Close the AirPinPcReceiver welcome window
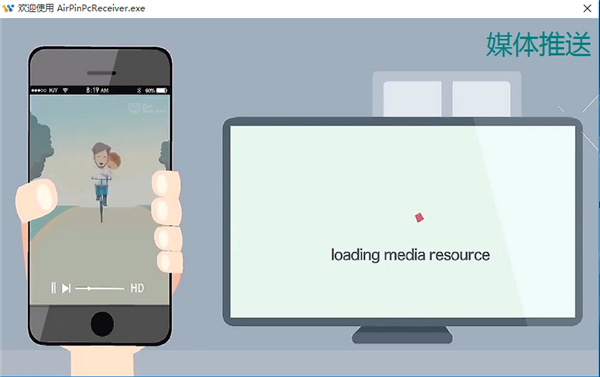This screenshot has width=600, height=377. point(587,8)
